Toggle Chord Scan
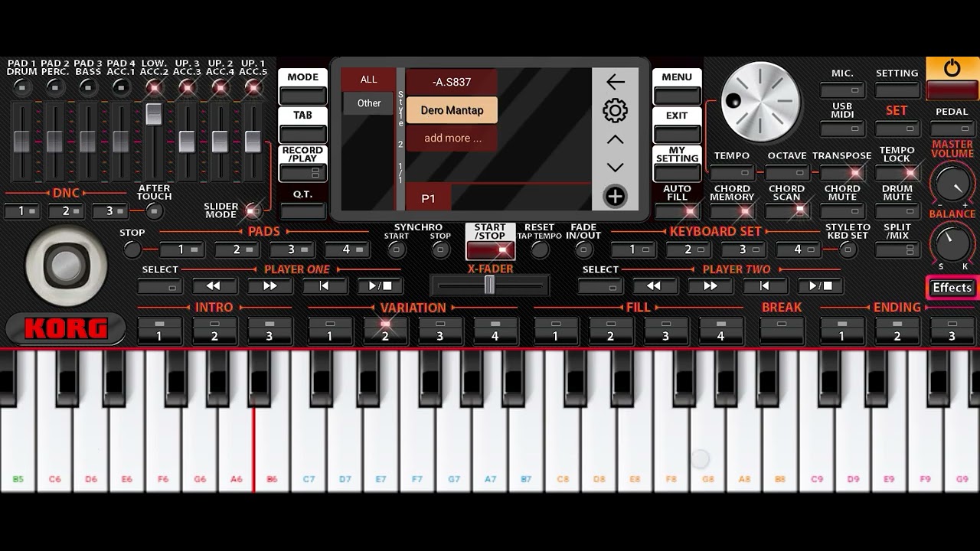Viewport: 980px width, 551px height. [x=787, y=211]
